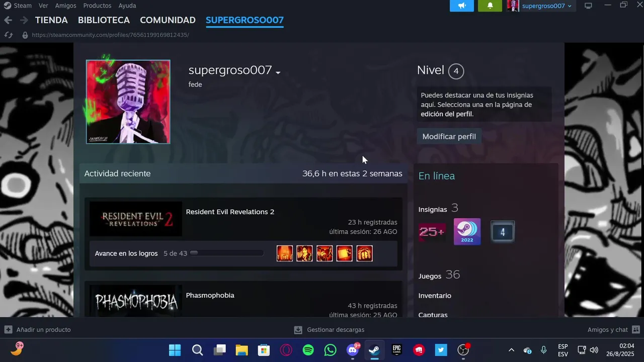Click the forward navigation arrow
Image resolution: width=644 pixels, height=362 pixels.
pyautogui.click(x=24, y=20)
